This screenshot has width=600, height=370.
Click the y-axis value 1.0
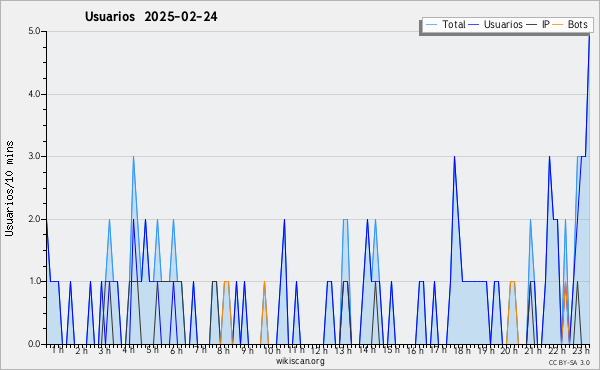[x=34, y=282]
